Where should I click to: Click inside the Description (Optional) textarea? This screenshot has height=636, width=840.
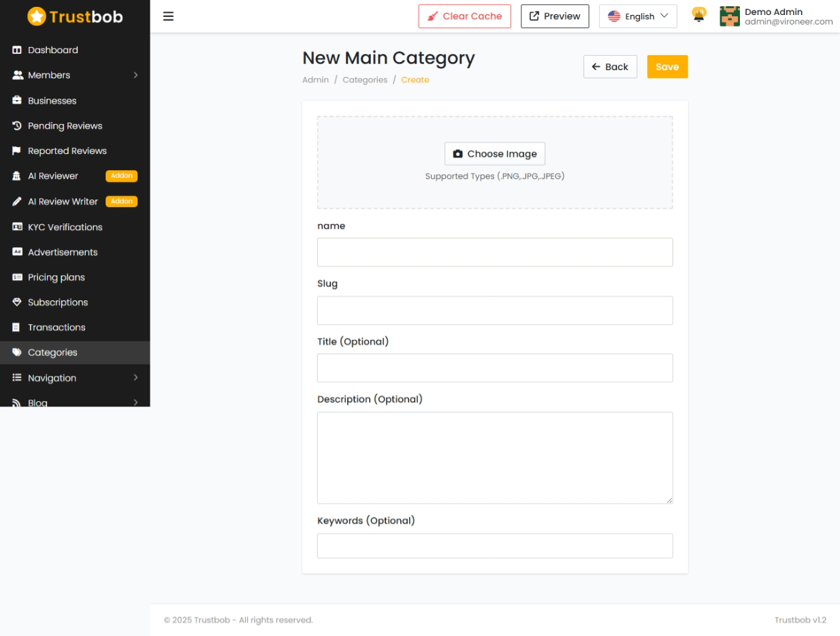click(x=495, y=458)
